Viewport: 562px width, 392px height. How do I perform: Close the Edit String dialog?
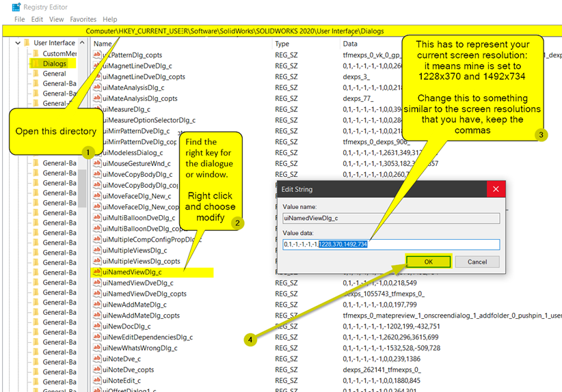(496, 189)
